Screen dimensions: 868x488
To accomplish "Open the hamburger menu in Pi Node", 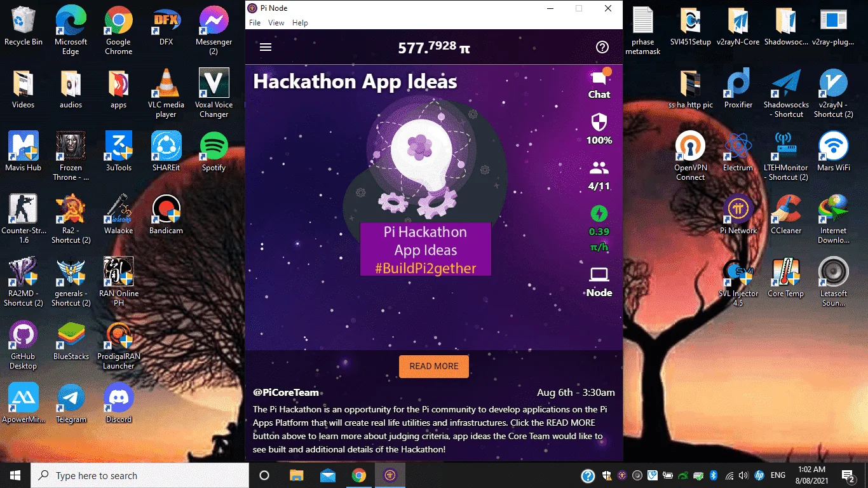I will [266, 47].
